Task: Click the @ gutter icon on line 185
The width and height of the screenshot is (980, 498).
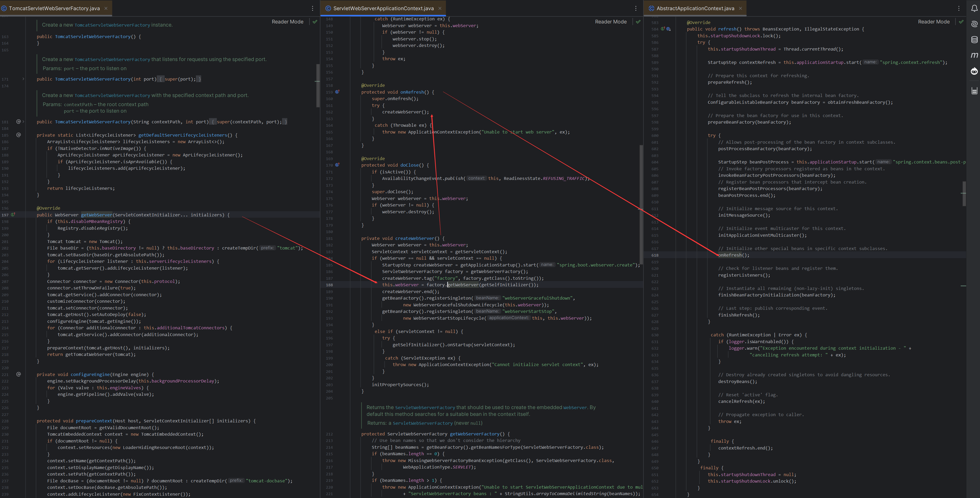Action: [18, 135]
